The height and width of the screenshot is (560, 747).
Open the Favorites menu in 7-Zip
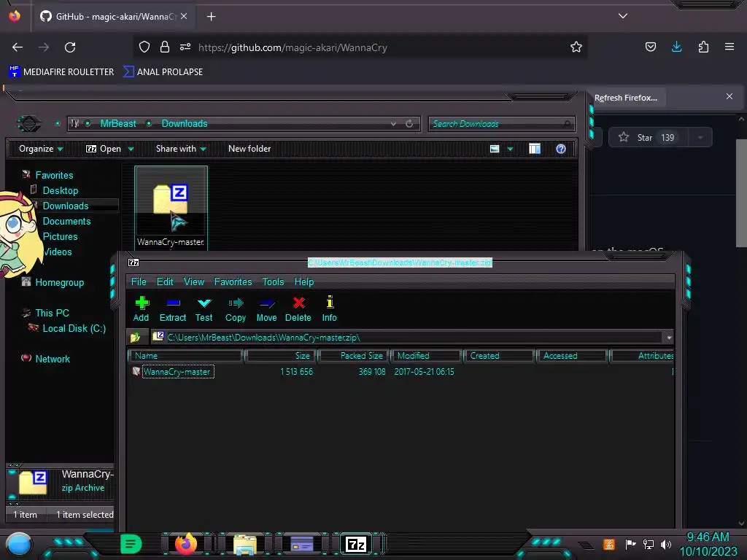233,281
